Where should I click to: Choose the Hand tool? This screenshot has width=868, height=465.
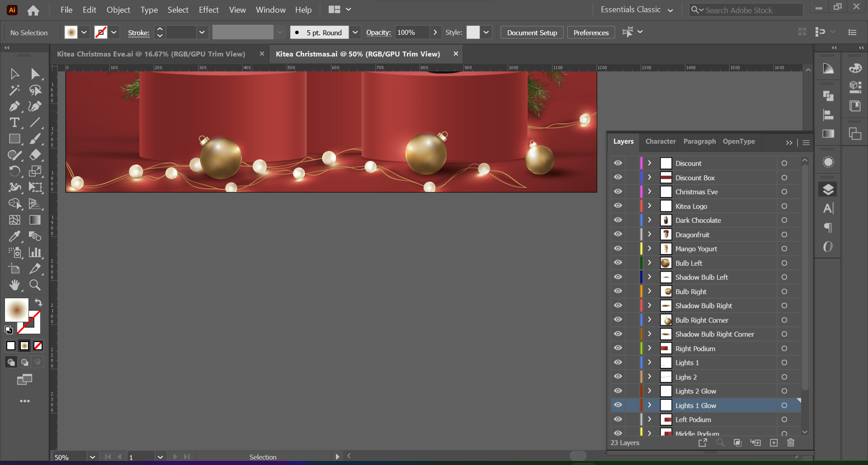15,285
